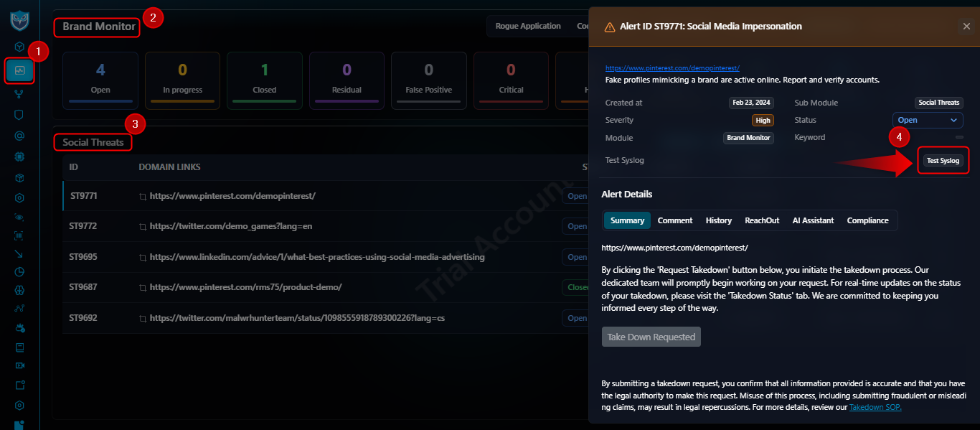Open the note edit sidebar icon

(20, 385)
